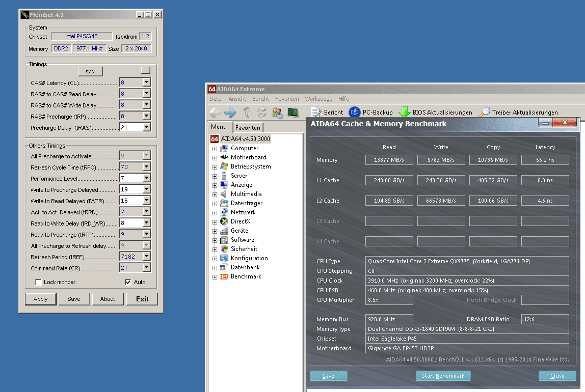Screen dimensions: 585x392
Task: Select the Betriebssystem icon in the tree
Action: (224, 166)
